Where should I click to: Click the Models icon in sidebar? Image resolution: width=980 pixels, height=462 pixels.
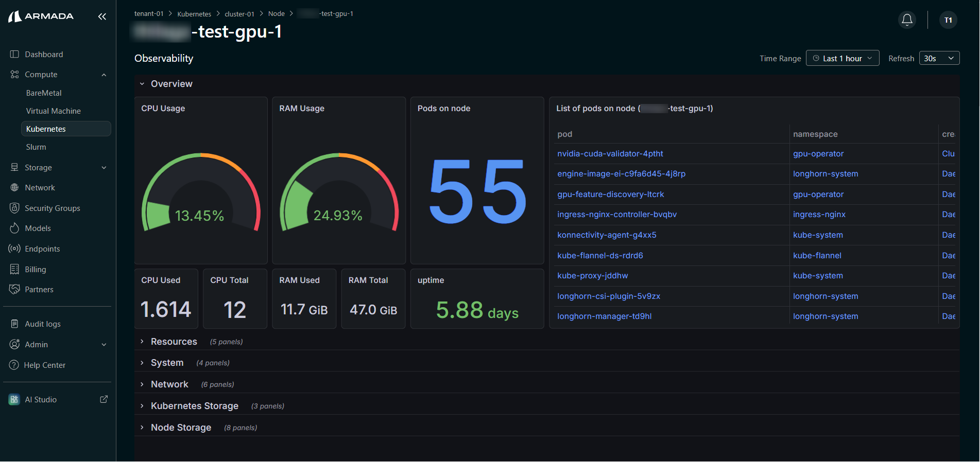(x=14, y=228)
